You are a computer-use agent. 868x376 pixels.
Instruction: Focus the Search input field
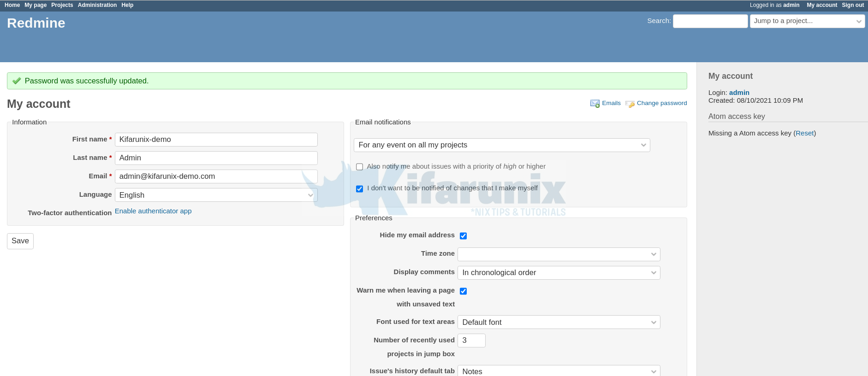click(x=710, y=21)
